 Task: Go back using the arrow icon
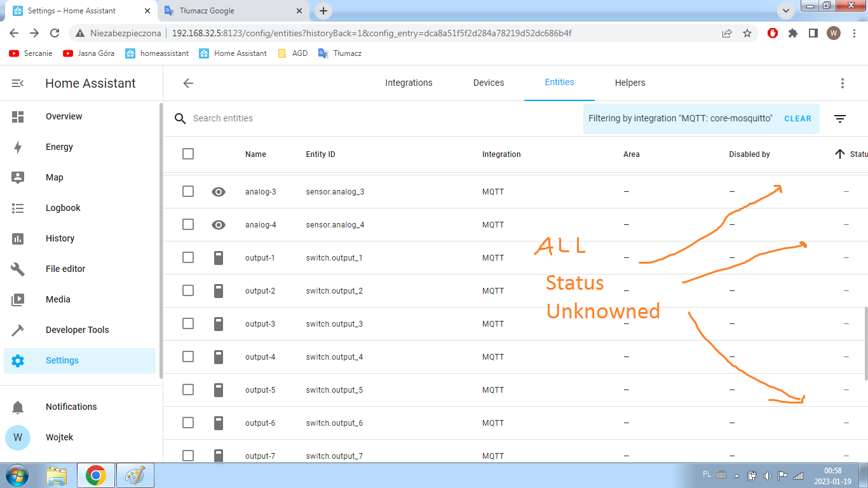point(187,83)
